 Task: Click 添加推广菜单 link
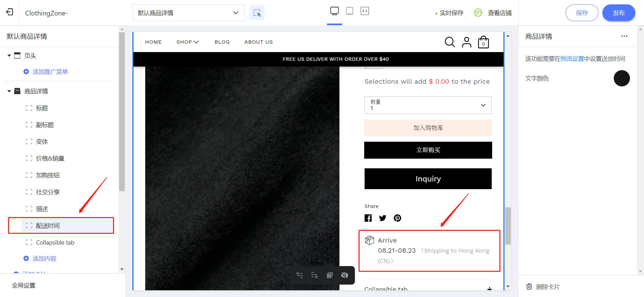click(50, 72)
